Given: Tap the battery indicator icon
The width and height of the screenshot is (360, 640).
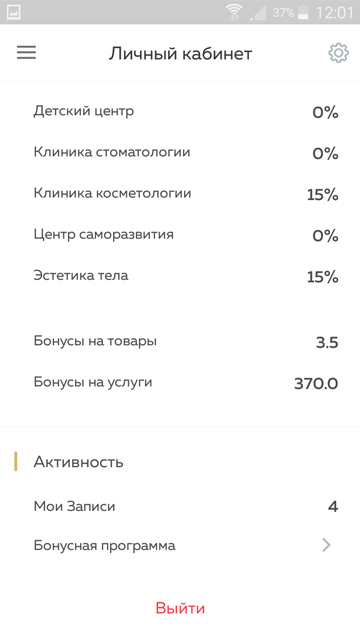Looking at the screenshot, I should tap(303, 12).
